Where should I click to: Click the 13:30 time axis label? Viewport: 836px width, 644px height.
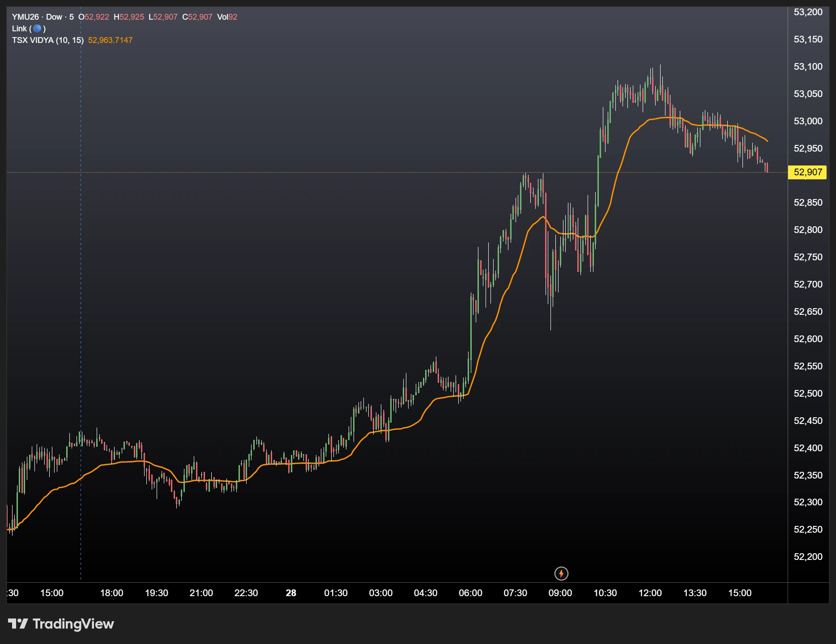(x=695, y=593)
